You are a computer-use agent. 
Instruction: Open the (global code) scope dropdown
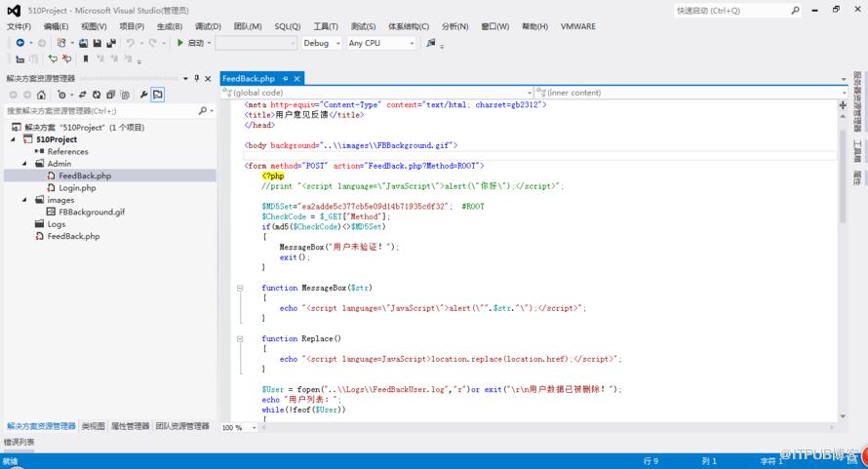tap(530, 93)
